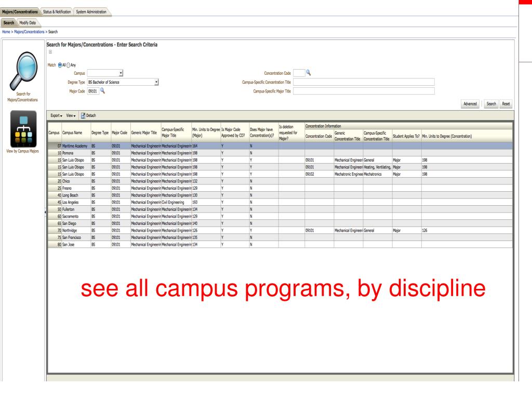Viewport: 532px width, 399px height.
Task: Select the Modify Data sub-tab
Action: pyautogui.click(x=28, y=23)
